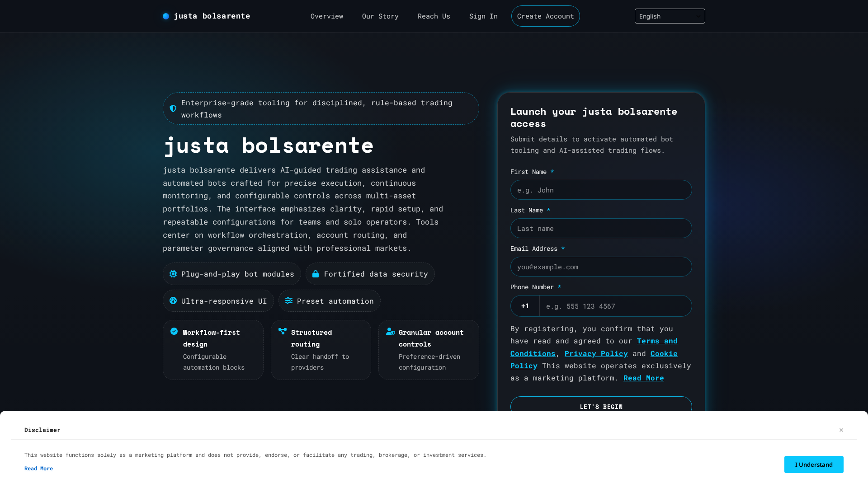Click the network icon on Structured routing
This screenshot has height=488, width=868.
pos(283,331)
